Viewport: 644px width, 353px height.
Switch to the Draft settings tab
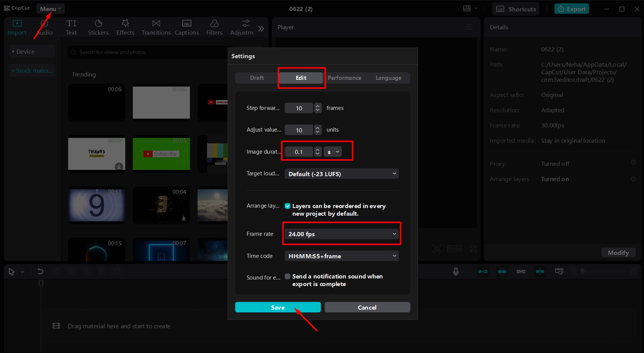coord(257,78)
